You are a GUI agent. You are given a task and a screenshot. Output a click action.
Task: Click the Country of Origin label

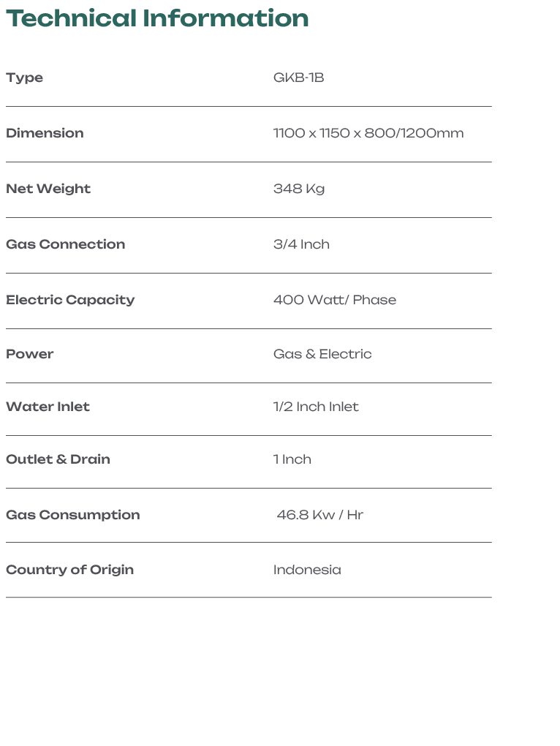69,570
